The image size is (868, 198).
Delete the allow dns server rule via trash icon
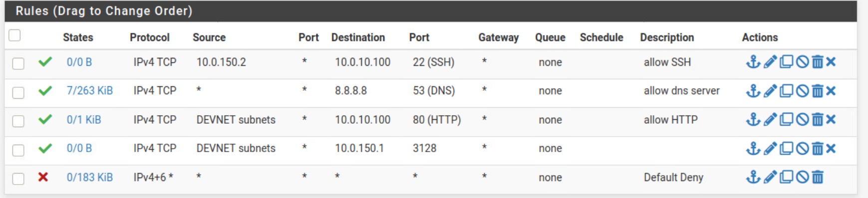point(817,91)
